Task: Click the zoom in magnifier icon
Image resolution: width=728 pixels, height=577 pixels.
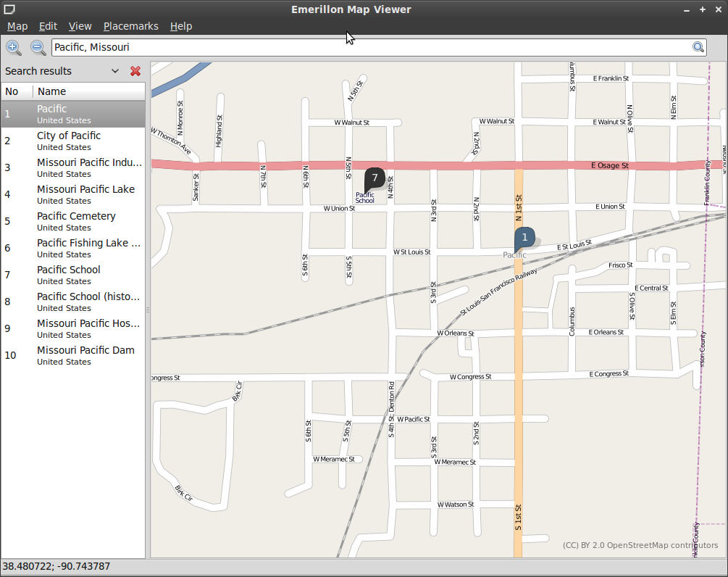Action: tap(14, 48)
